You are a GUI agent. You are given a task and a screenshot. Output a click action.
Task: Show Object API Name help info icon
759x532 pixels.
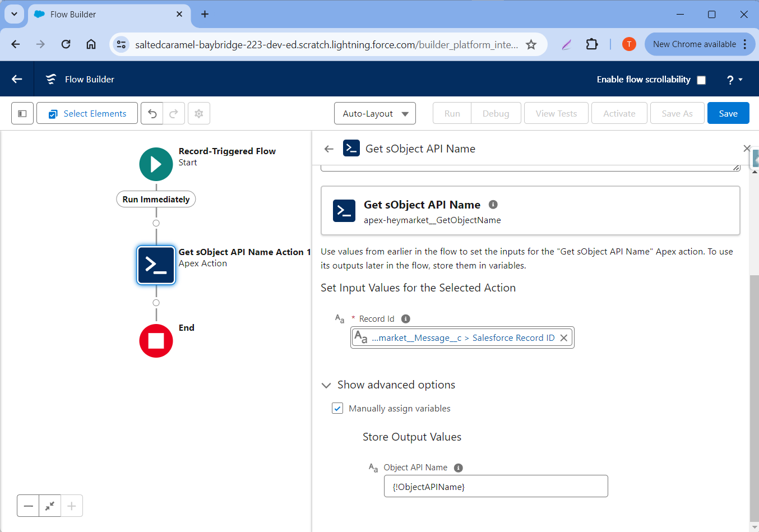[x=458, y=468]
